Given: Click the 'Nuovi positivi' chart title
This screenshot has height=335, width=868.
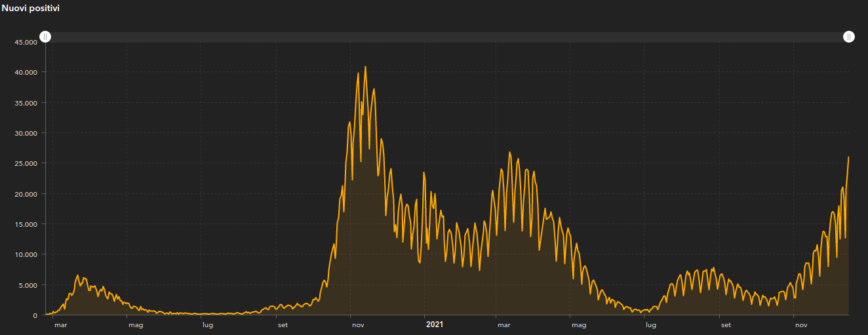Looking at the screenshot, I should tap(30, 8).
